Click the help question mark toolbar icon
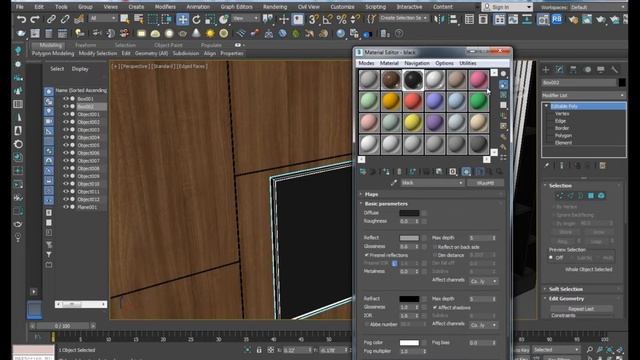Viewport: 640px width, 360px height. pyautogui.click(x=399, y=33)
